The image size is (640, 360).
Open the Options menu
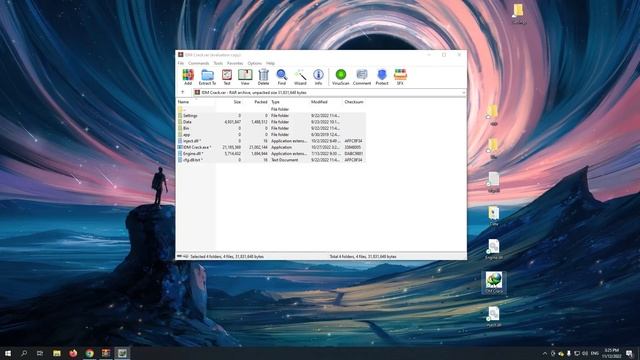tap(255, 63)
